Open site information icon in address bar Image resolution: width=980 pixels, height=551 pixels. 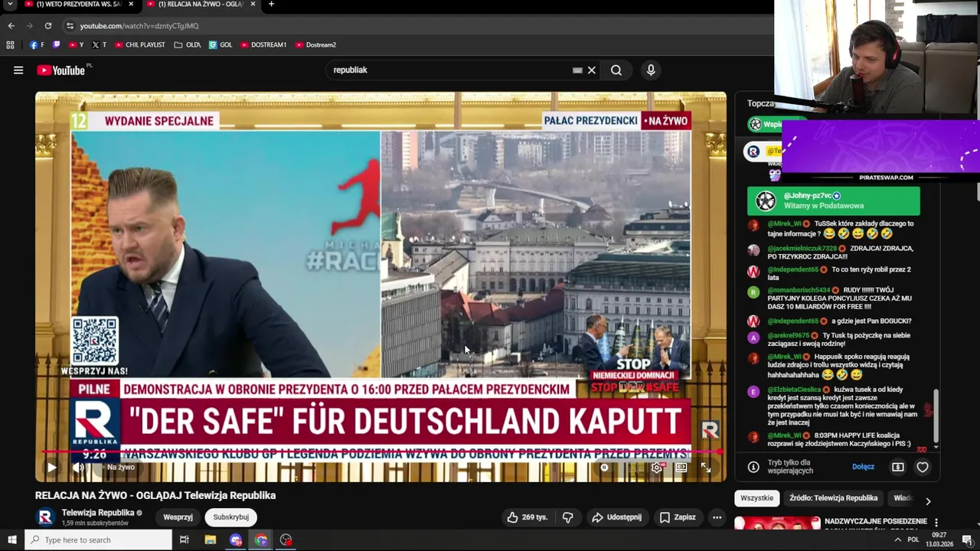coord(70,26)
